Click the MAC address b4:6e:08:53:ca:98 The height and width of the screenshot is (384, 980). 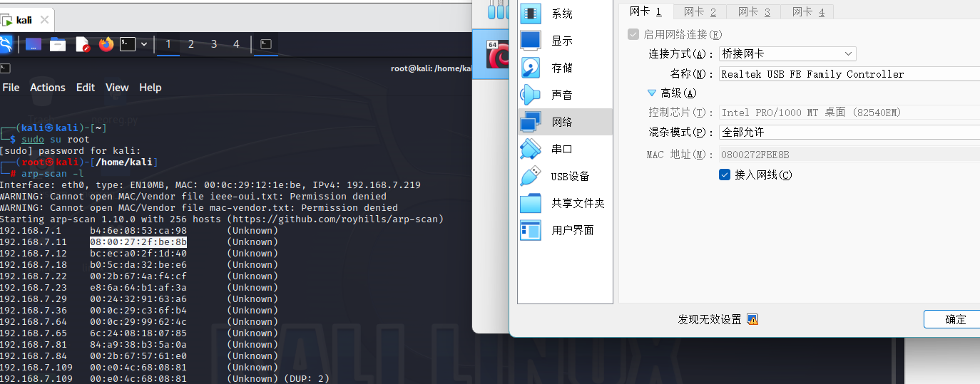138,231
